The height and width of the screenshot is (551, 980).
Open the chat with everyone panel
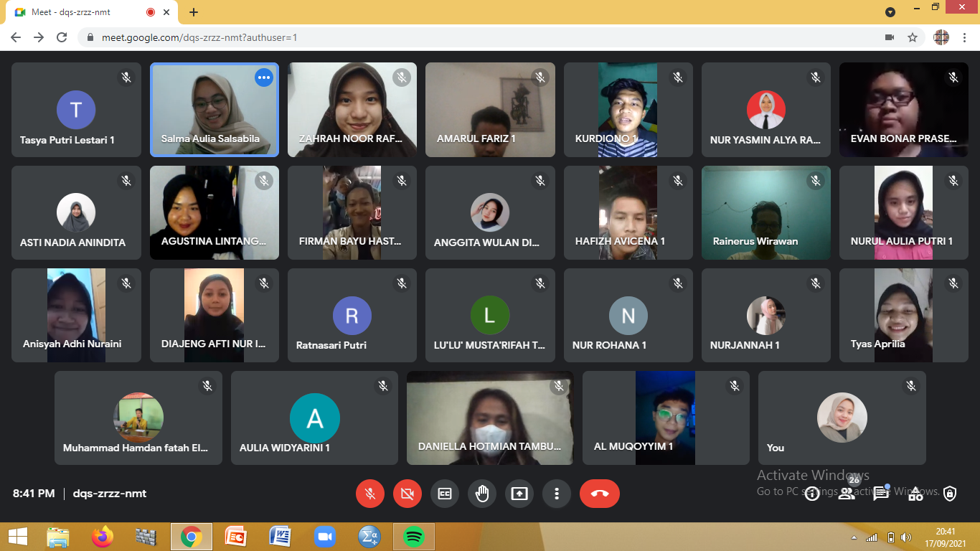click(880, 494)
